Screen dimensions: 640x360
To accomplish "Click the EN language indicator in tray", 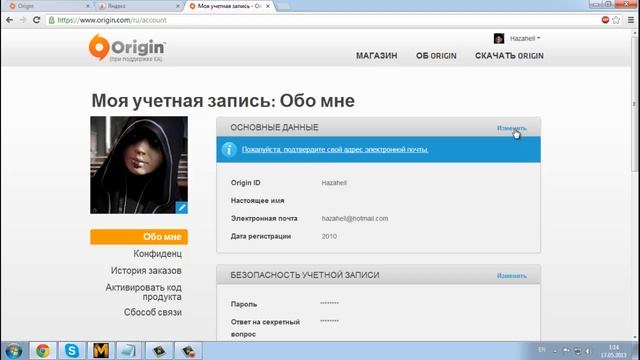I will tap(542, 350).
